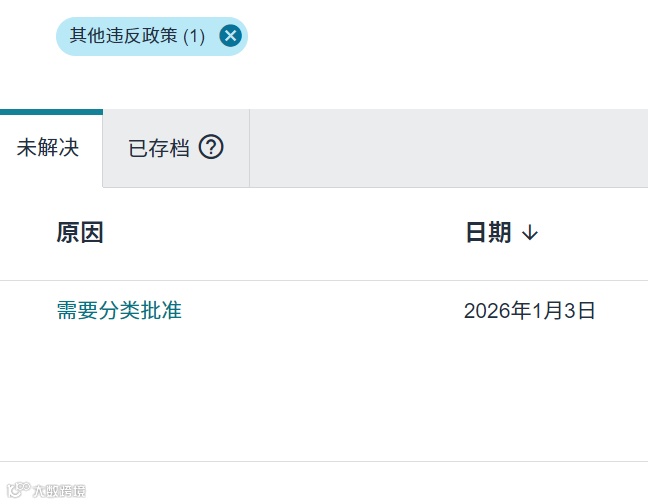Select the 需要分类批准 table row blank space
The width and height of the screenshot is (648, 504).
point(322,311)
